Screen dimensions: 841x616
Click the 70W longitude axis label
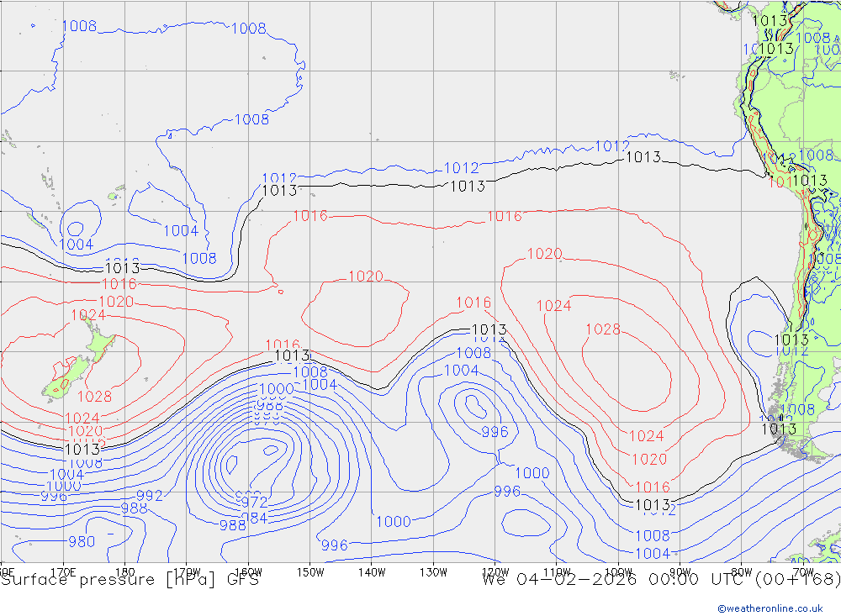click(x=803, y=572)
